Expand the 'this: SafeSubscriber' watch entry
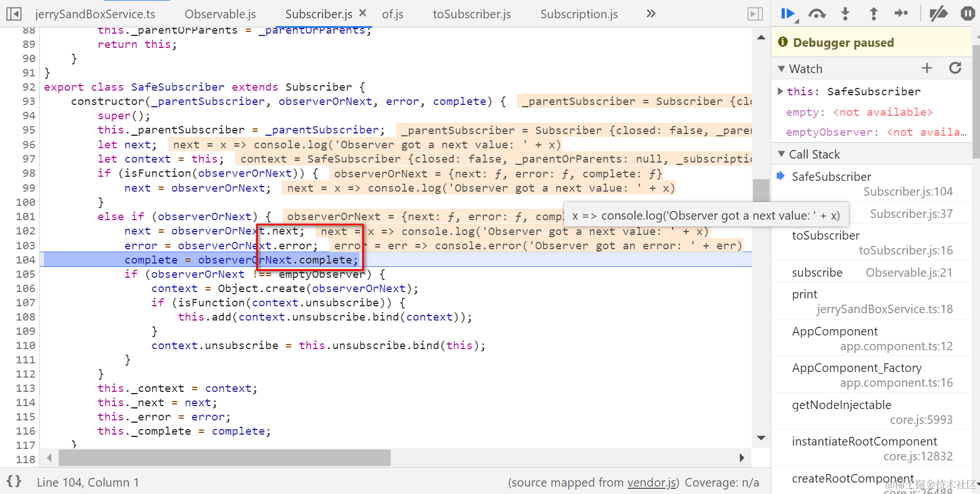The height and width of the screenshot is (494, 980). tap(780, 91)
